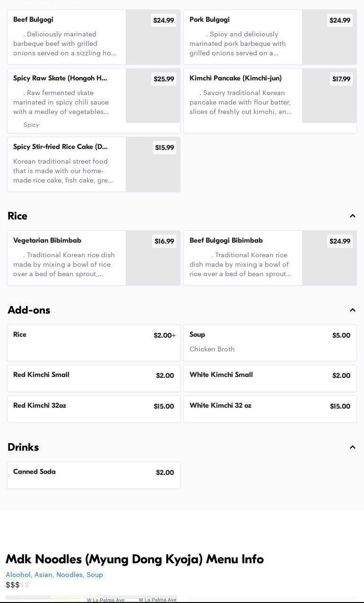Select the Pork Bulgogi item card

[x=243, y=37]
